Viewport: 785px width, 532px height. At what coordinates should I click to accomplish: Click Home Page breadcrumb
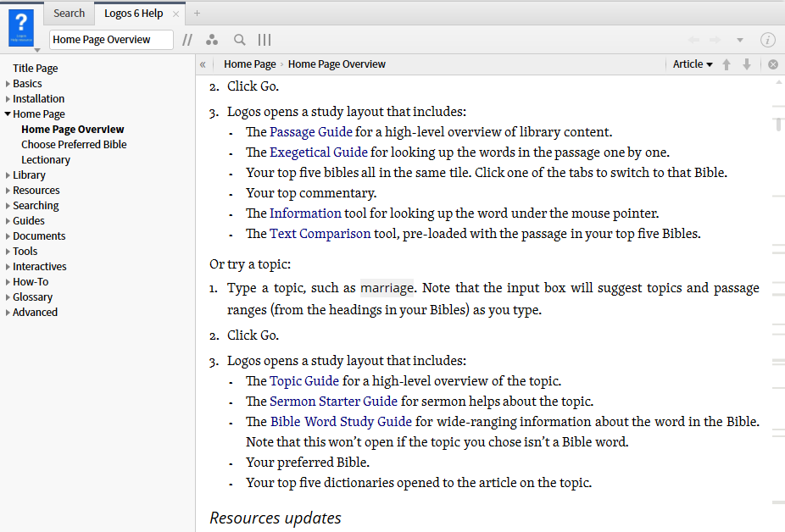point(250,64)
